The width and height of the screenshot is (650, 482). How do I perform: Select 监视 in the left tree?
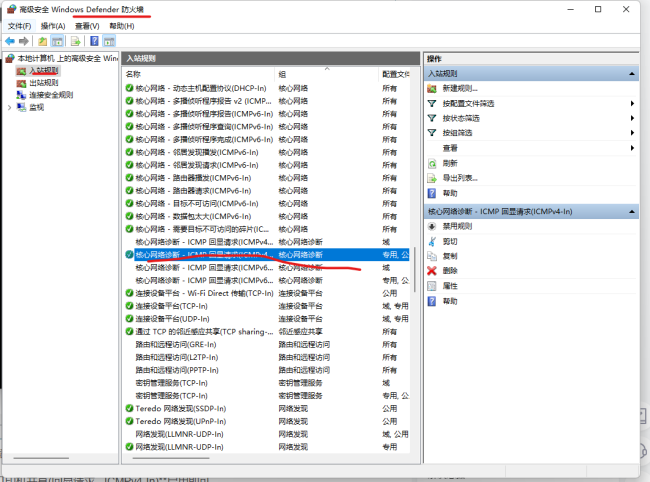tap(36, 107)
